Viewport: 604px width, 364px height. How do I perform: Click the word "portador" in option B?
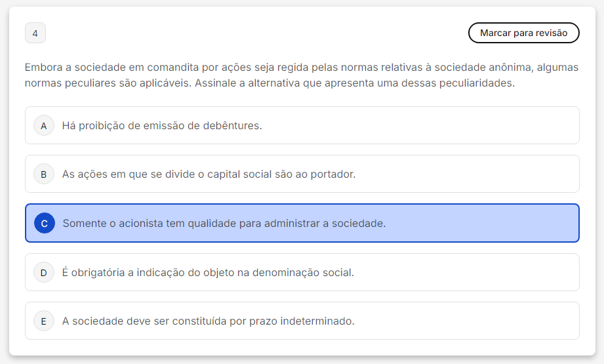tap(334, 174)
